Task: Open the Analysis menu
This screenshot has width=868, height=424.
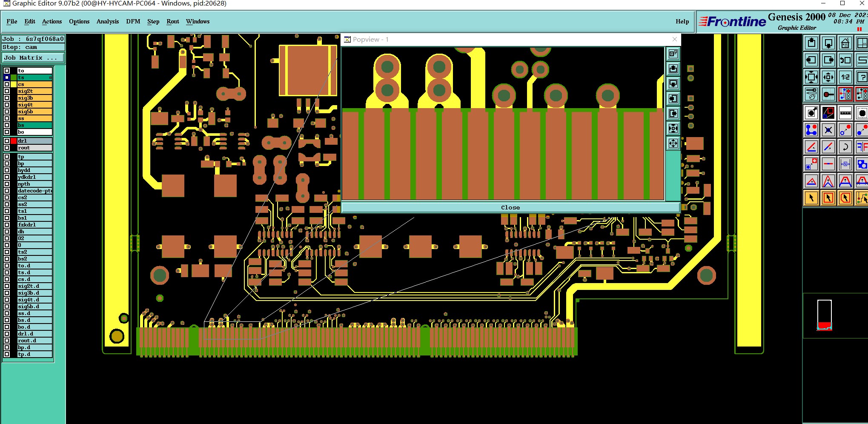Action: coord(108,21)
